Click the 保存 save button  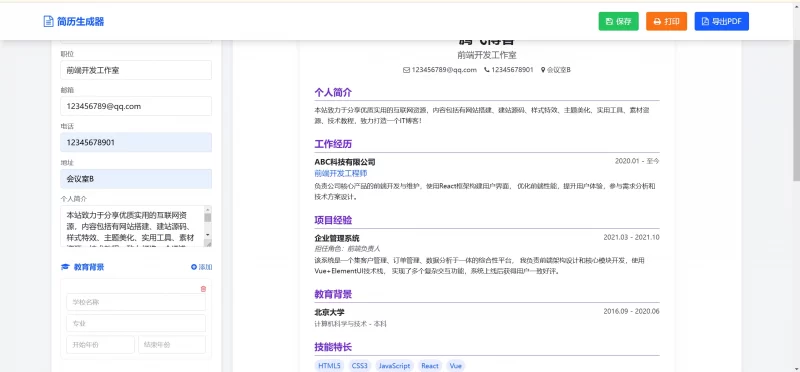pyautogui.click(x=618, y=21)
